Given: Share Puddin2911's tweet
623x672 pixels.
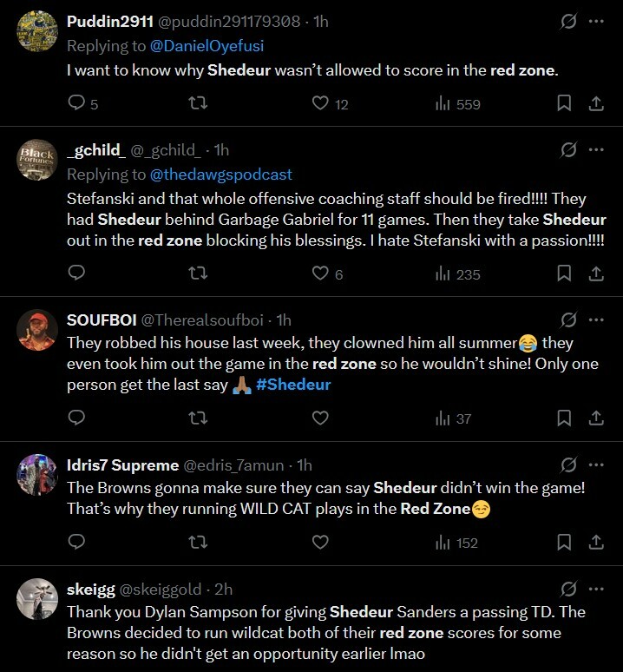Looking at the screenshot, I should (x=596, y=104).
